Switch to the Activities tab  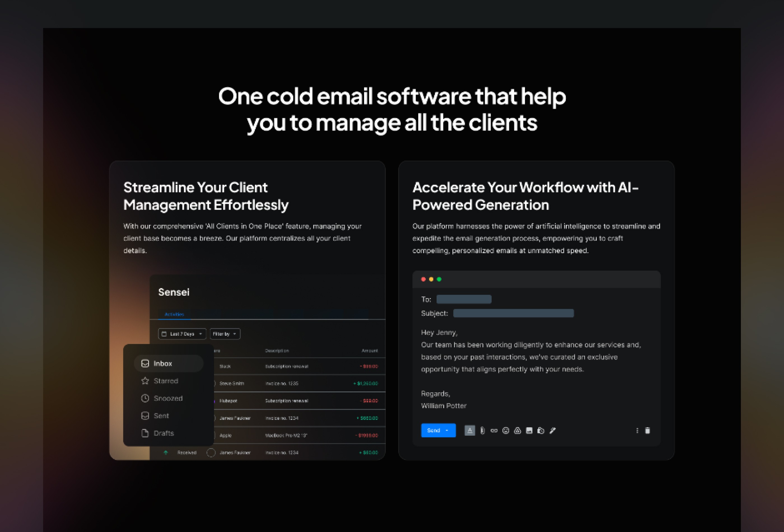(x=174, y=314)
